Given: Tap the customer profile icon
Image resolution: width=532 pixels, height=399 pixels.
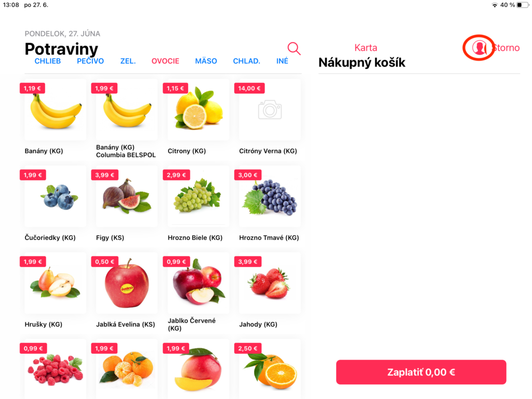Looking at the screenshot, I should pos(479,48).
